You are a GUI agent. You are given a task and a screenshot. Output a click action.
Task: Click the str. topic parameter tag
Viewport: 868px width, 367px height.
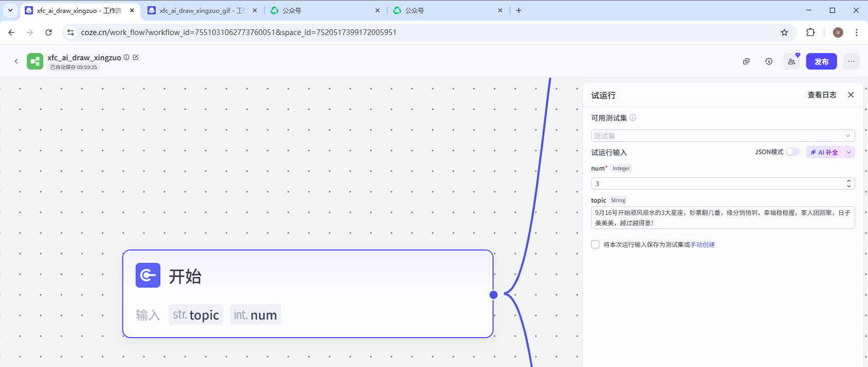tap(196, 314)
